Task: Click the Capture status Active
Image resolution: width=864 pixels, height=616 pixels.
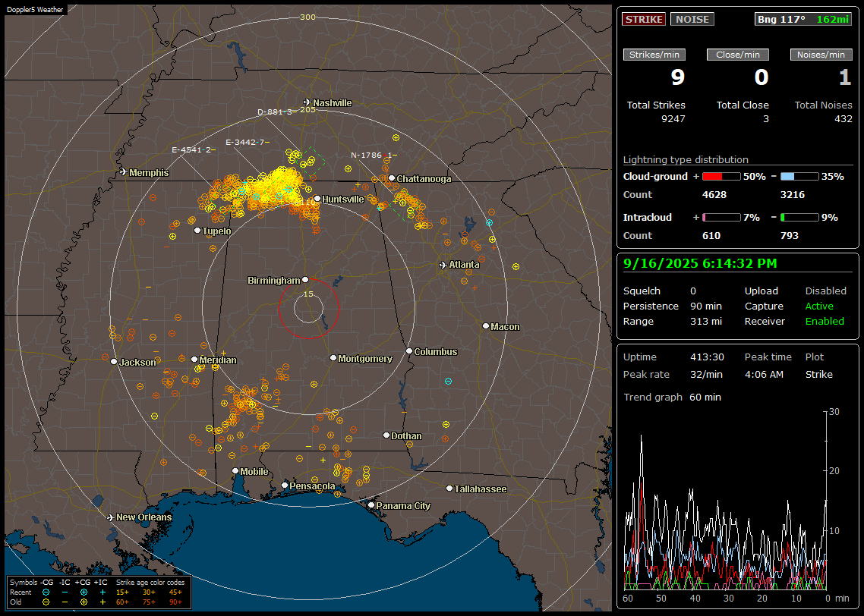Action: 819,306
